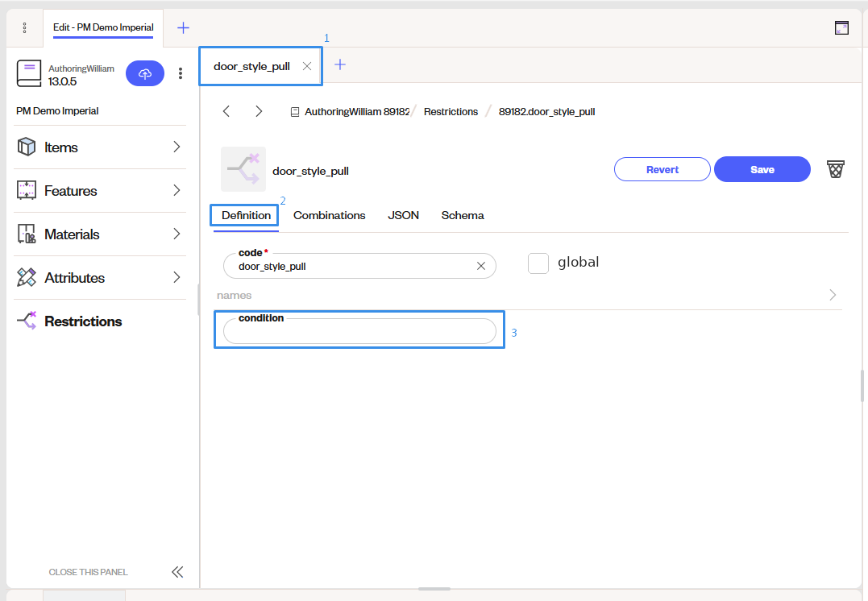This screenshot has width=868, height=601.
Task: Select the Edit - PM Demo Imperial tab
Action: pos(103,27)
